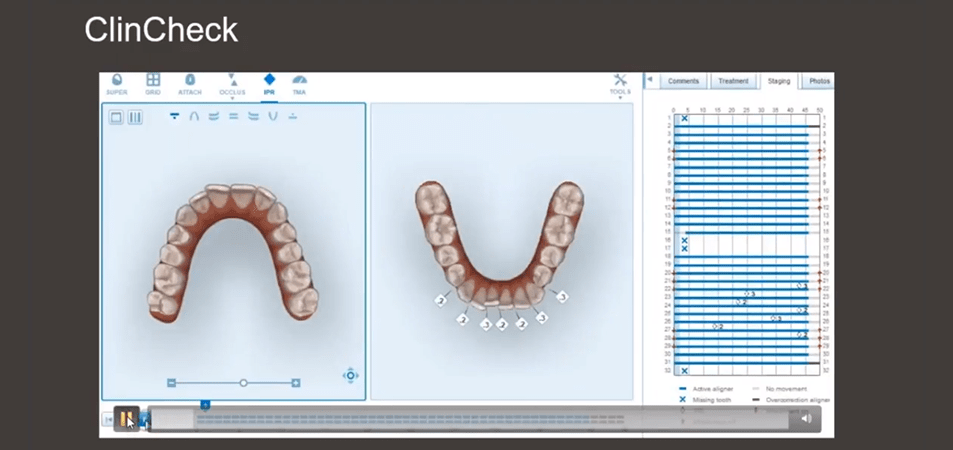This screenshot has height=450, width=953.
Task: Select the lower occlusal view icon
Action: pos(292,116)
